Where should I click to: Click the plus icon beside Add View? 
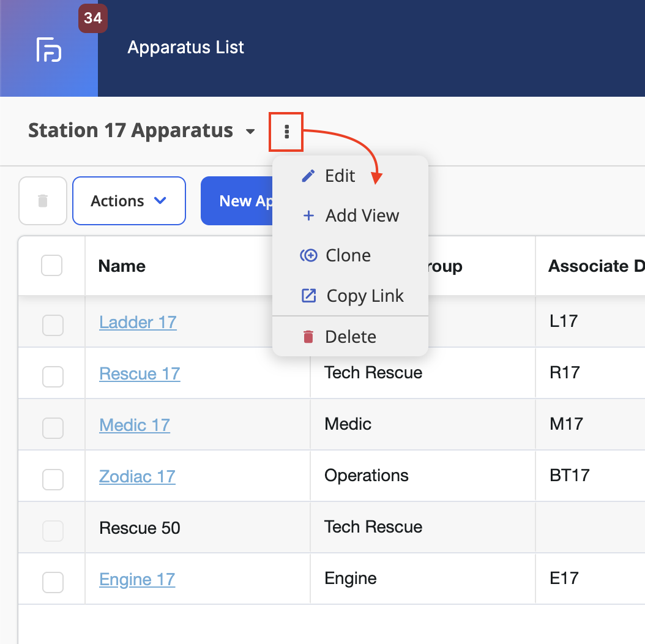[308, 215]
